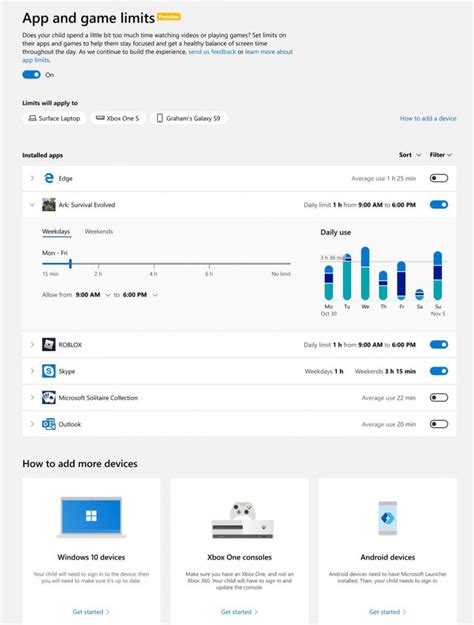Disable limits toggle for Ark: Survival Evolved

pyautogui.click(x=439, y=205)
